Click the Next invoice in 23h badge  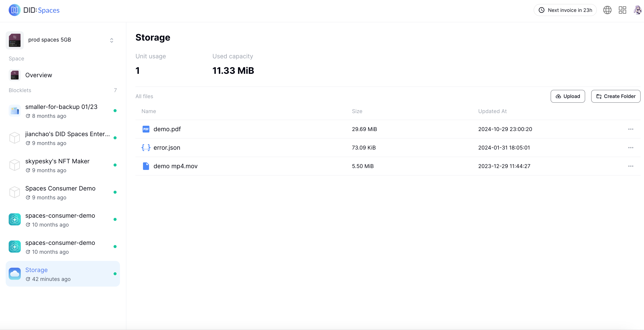565,10
